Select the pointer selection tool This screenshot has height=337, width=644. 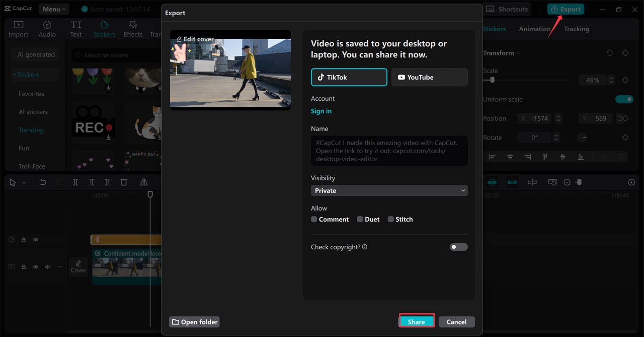click(x=13, y=182)
